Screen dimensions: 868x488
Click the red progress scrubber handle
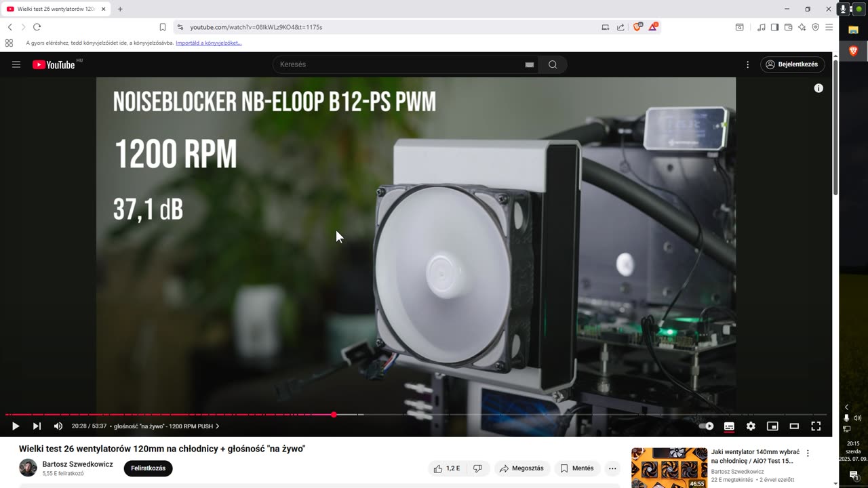coord(334,414)
